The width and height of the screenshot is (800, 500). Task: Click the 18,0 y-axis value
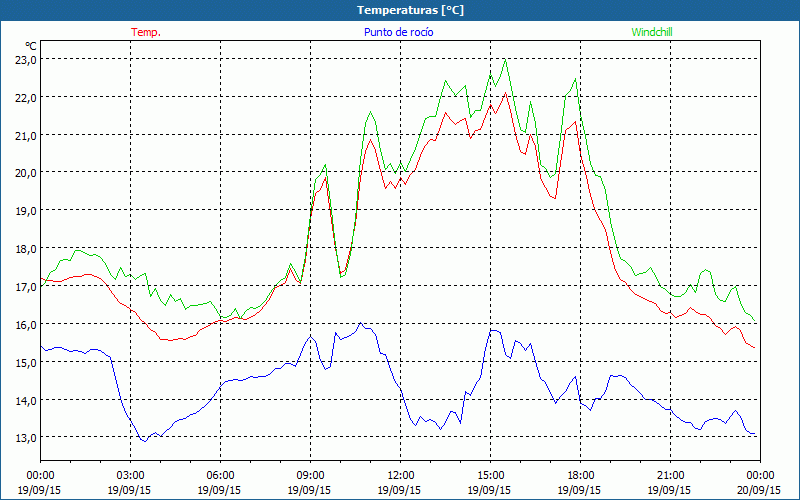point(26,249)
